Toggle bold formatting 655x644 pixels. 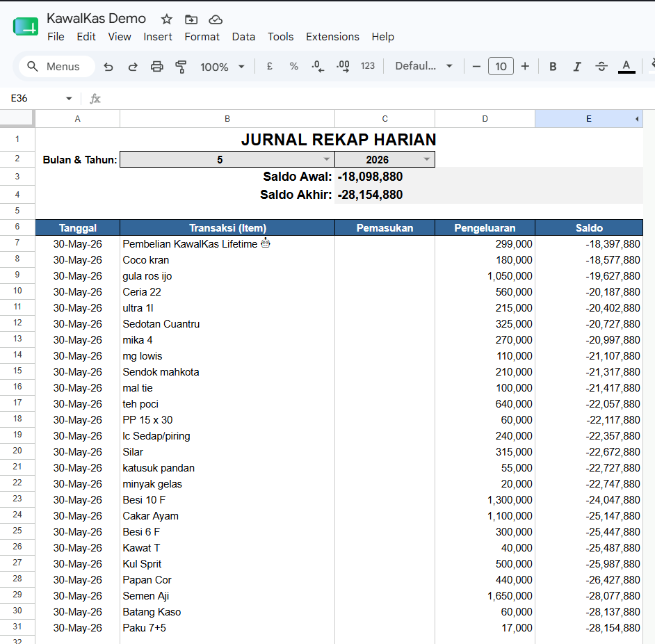[553, 67]
